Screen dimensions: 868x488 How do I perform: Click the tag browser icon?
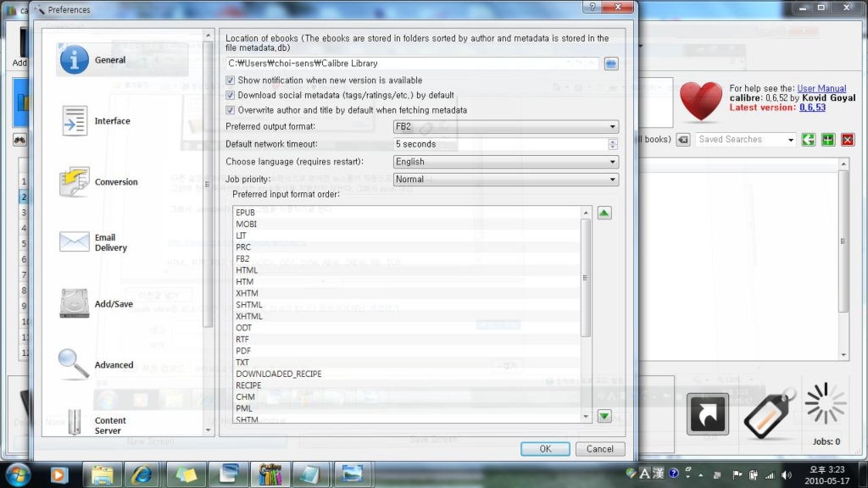pyautogui.click(x=768, y=413)
